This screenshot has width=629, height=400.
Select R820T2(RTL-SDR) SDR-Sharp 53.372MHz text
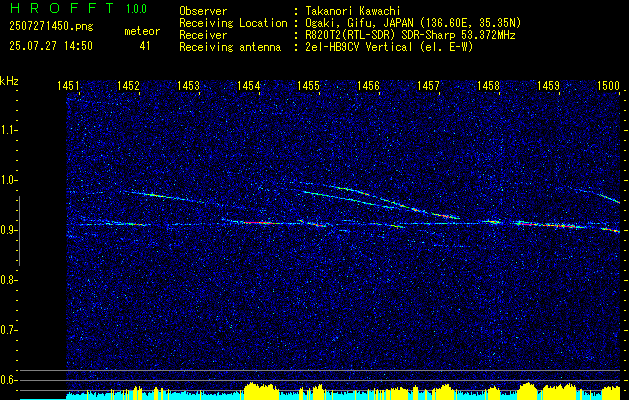point(410,35)
